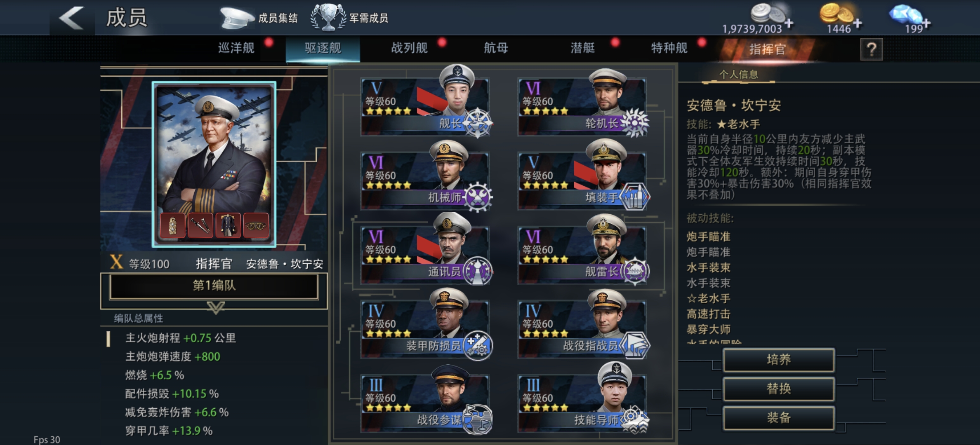Click the 替换 button

click(x=779, y=389)
